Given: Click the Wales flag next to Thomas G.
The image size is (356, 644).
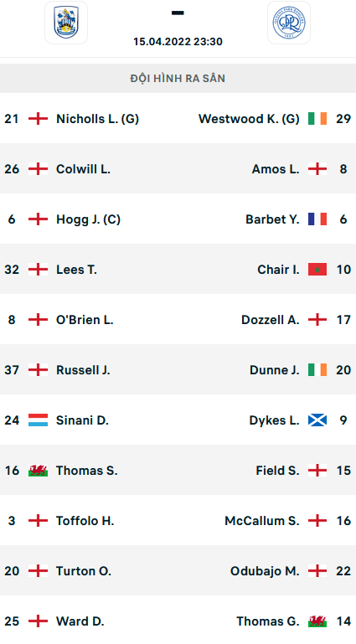Looking at the screenshot, I should click(x=317, y=621).
